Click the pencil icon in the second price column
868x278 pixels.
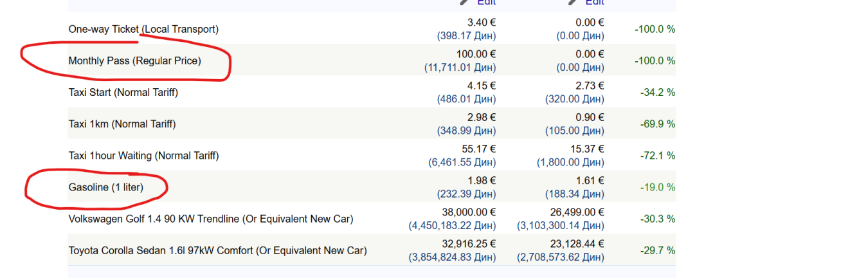point(574,2)
